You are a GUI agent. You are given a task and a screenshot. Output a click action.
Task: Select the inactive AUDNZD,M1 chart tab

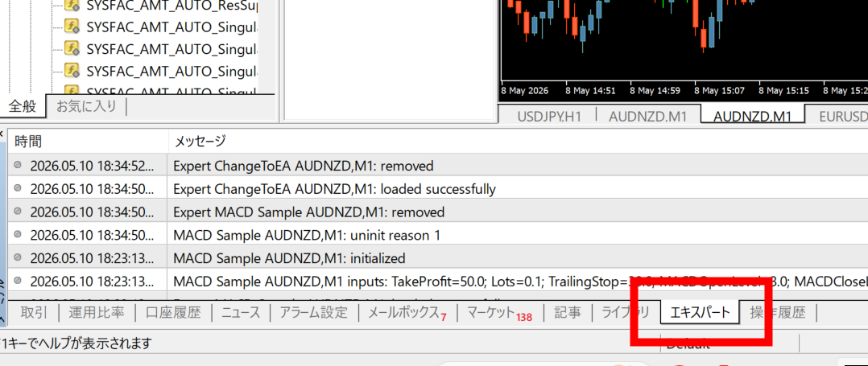[x=647, y=117]
